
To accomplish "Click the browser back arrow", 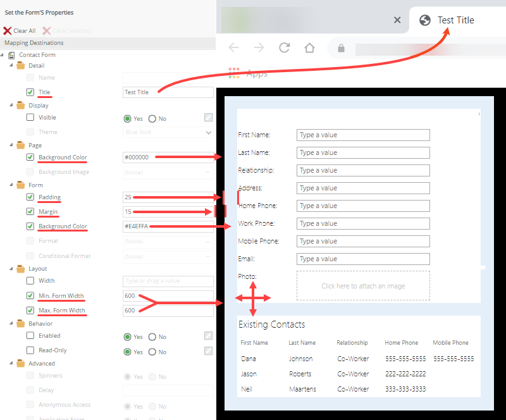I will coord(233,47).
